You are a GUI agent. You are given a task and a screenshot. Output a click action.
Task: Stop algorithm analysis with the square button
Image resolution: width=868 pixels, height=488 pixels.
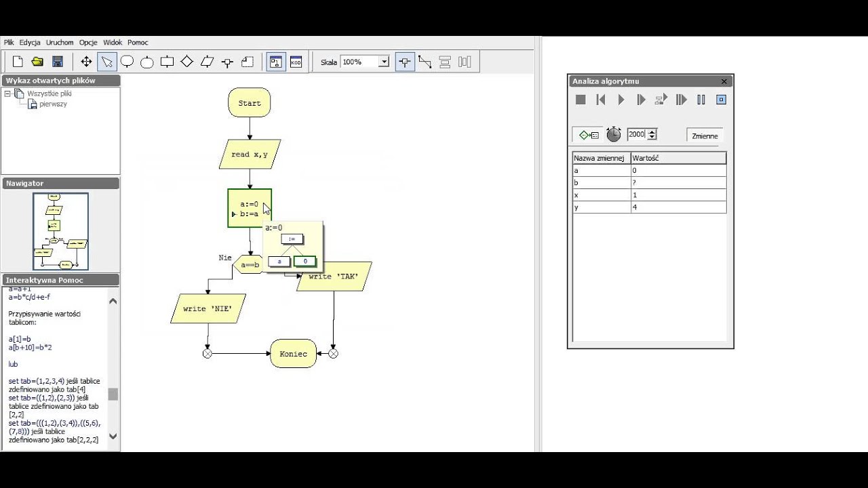[x=580, y=100]
